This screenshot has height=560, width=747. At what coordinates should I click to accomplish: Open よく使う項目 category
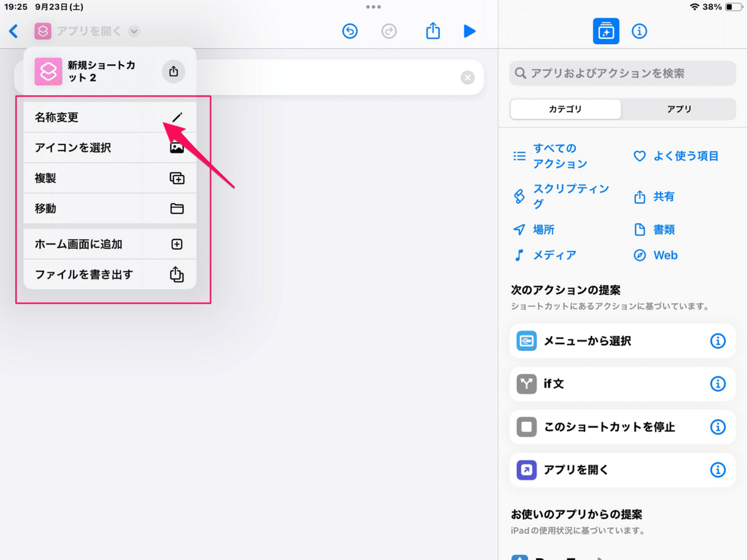[676, 156]
